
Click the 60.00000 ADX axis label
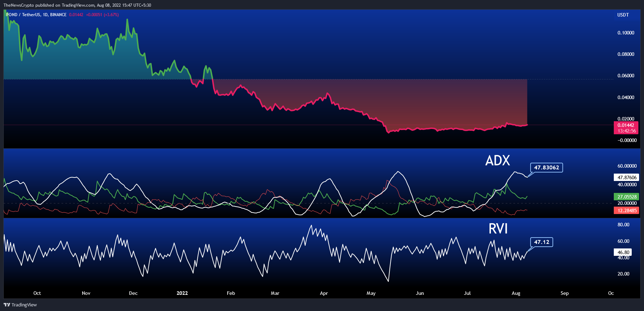tap(627, 166)
